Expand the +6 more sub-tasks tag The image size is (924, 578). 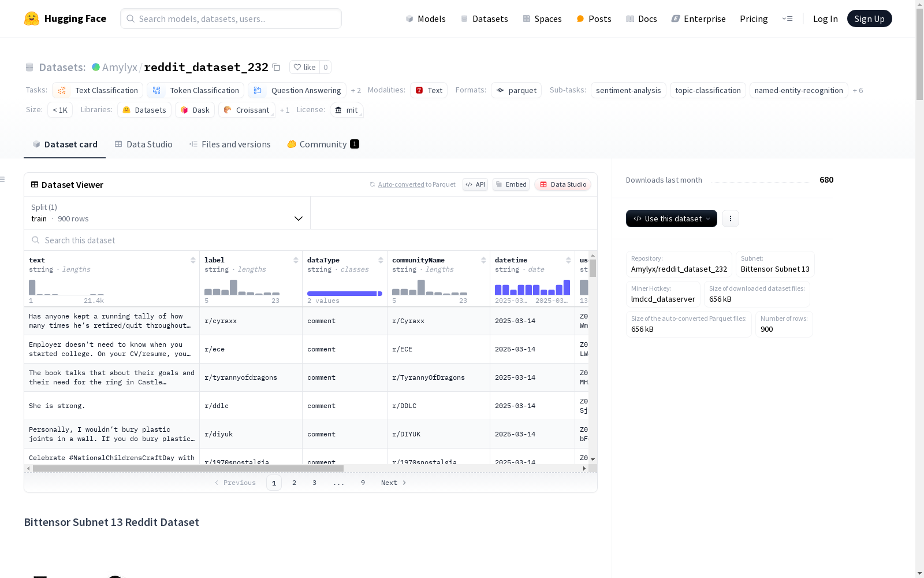click(858, 91)
